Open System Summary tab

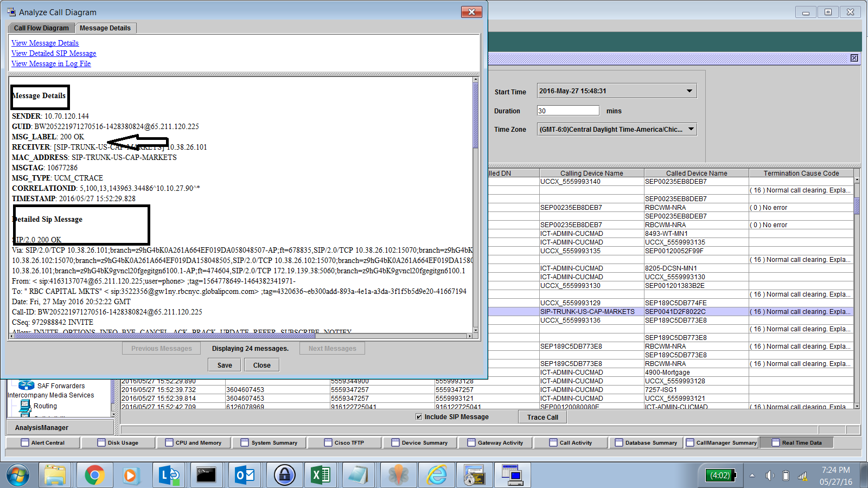click(269, 442)
